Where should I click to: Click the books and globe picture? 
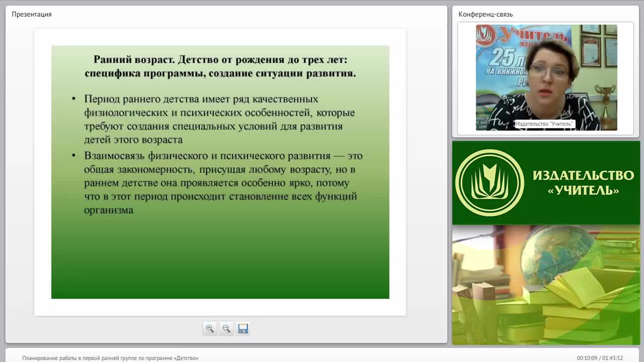[546, 285]
